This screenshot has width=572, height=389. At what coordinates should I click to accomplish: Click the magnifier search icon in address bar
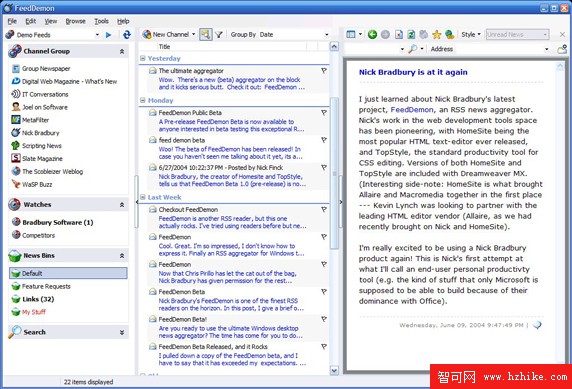[x=413, y=49]
